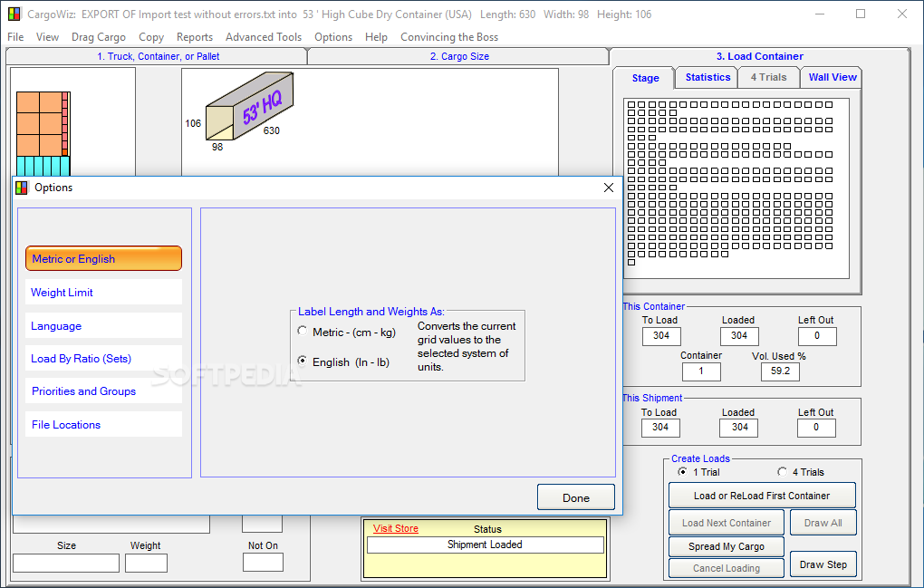
Task: Click the CargoWiz app icon in title bar
Action: (x=14, y=14)
